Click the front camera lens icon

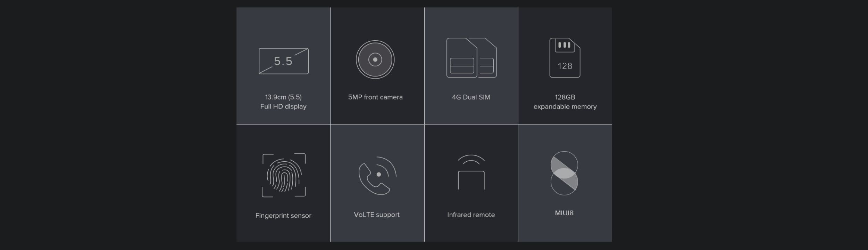click(375, 59)
